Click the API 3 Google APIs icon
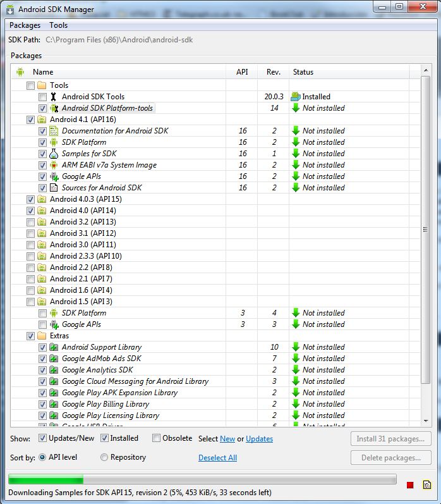 click(x=54, y=324)
